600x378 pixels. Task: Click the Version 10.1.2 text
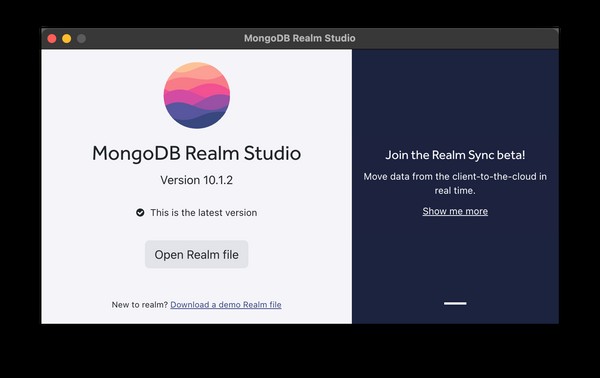pos(196,180)
